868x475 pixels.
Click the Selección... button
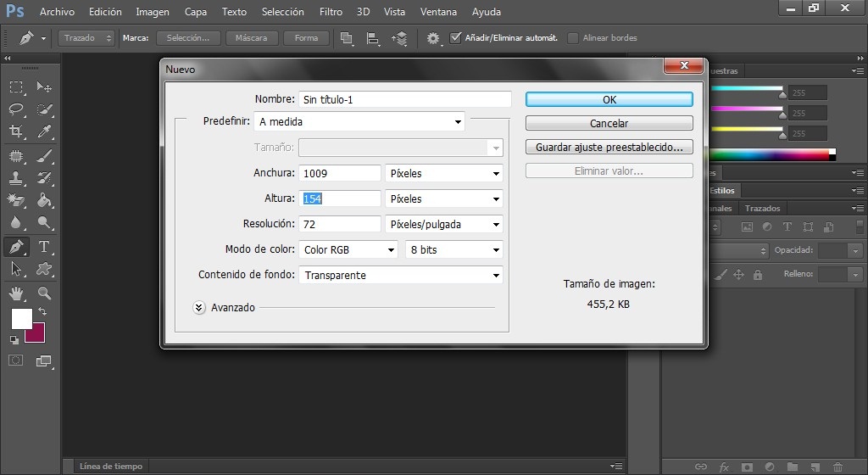tap(188, 37)
